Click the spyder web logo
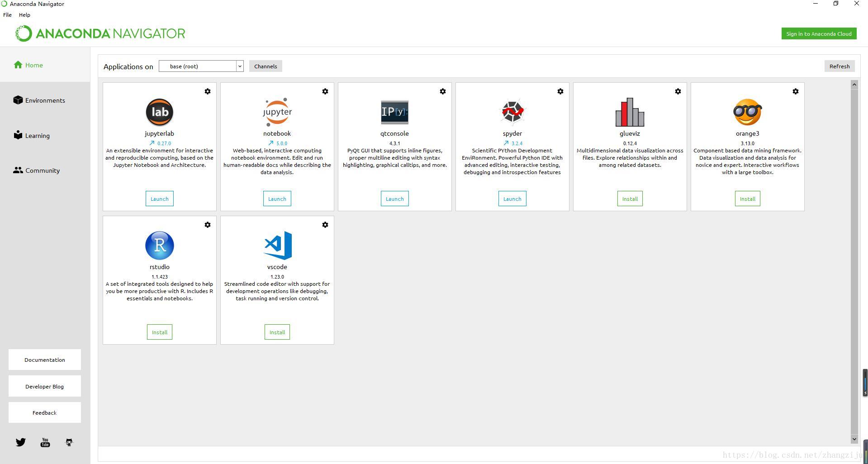 click(x=512, y=111)
